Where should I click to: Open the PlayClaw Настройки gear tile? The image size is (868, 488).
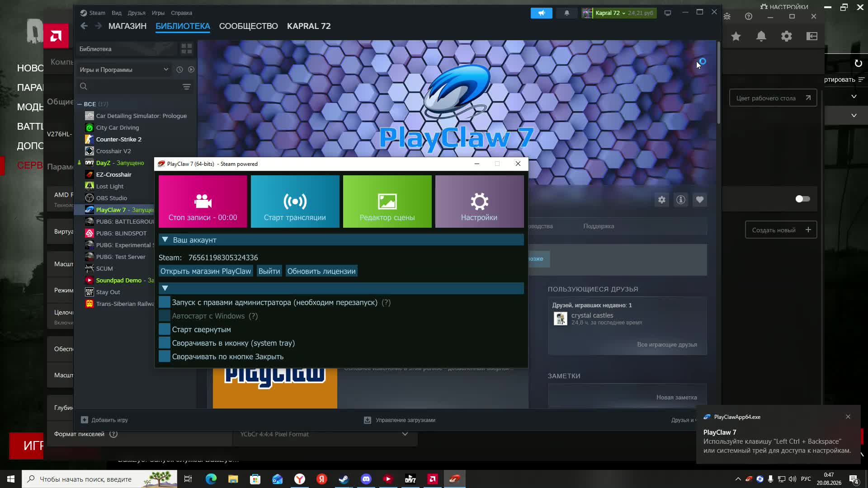point(480,202)
